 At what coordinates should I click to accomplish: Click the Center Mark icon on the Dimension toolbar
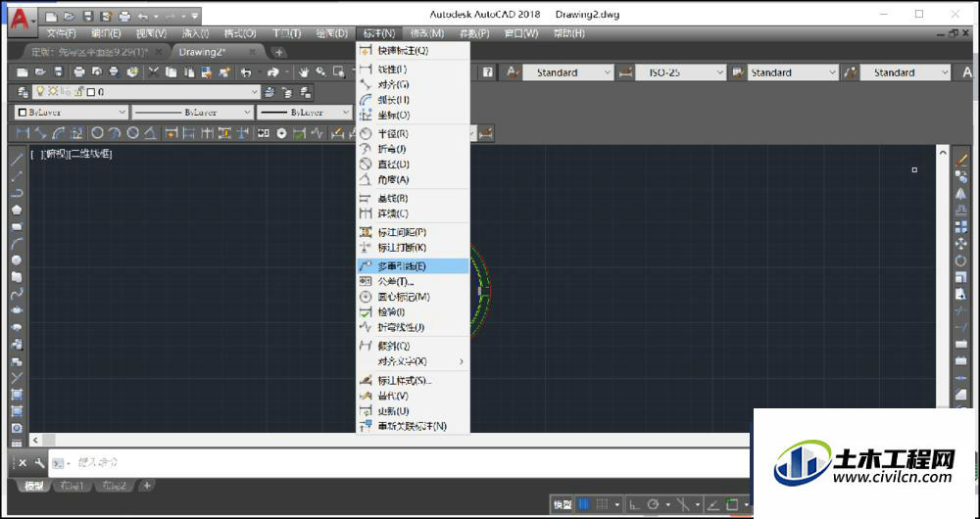click(281, 133)
